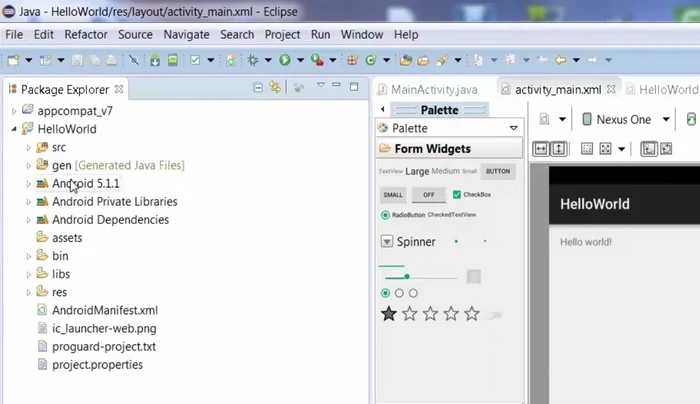Click the yellow Back navigation arrow
The height and width of the screenshot is (404, 700).
[560, 60]
